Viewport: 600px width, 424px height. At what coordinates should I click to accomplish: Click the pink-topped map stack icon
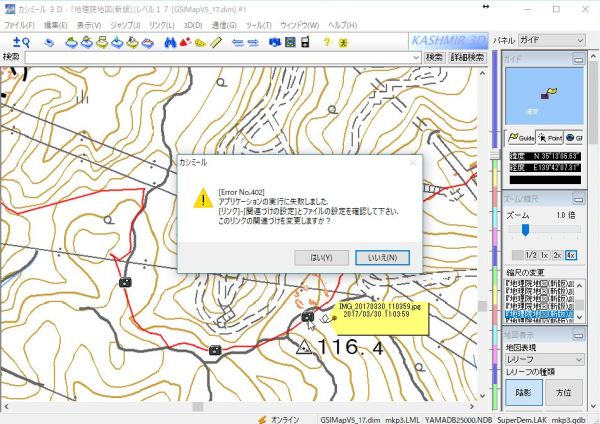(148, 42)
